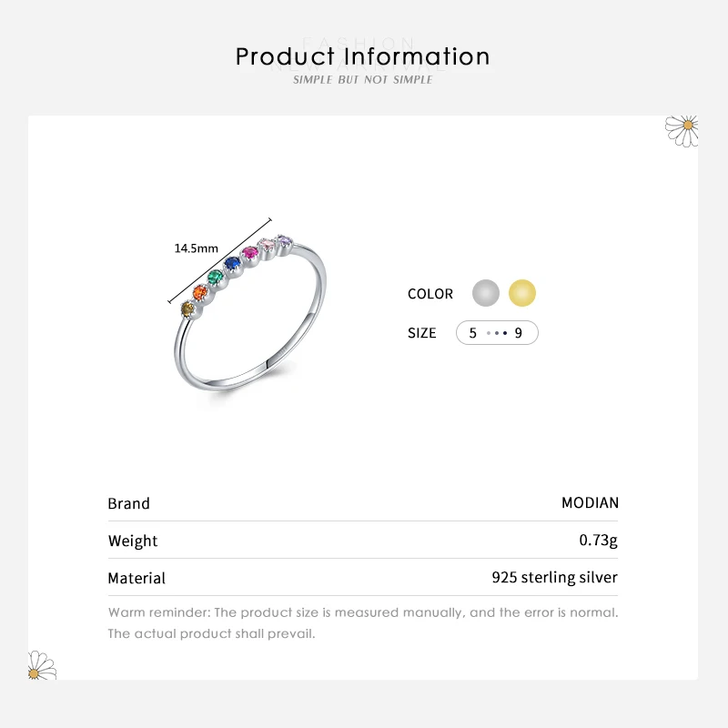This screenshot has width=728, height=728.
Task: Click the size 5–9 range selector
Action: [x=497, y=333]
